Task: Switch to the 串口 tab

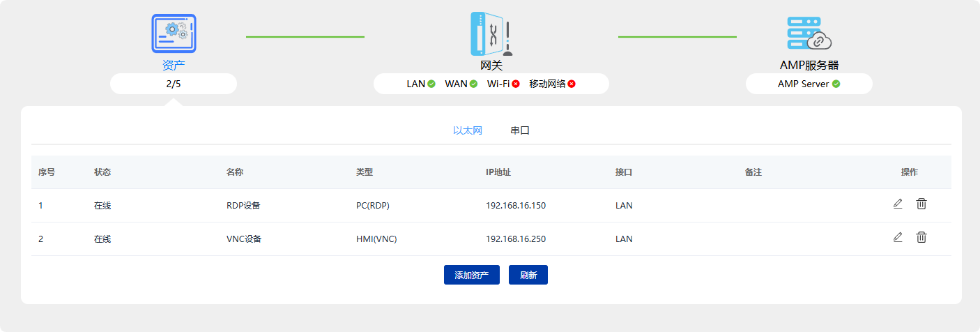Action: coord(520,130)
